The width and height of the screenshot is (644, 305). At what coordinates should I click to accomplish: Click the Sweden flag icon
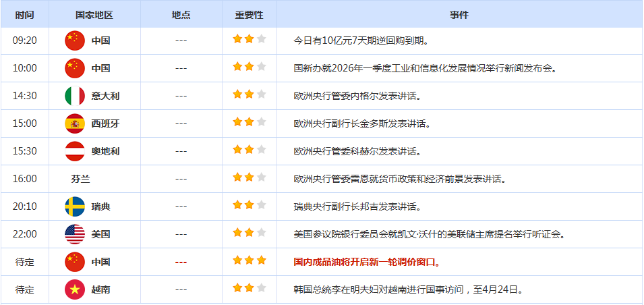(75, 206)
